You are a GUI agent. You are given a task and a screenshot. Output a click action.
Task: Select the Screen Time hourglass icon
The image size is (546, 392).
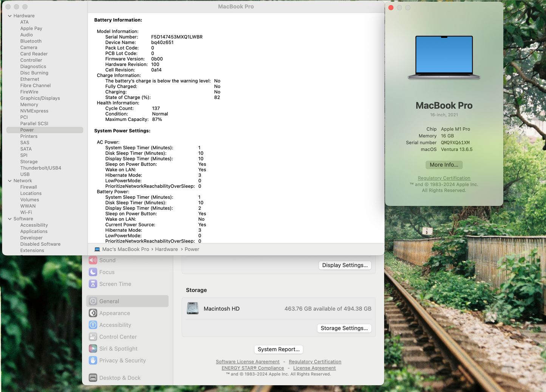(x=93, y=284)
